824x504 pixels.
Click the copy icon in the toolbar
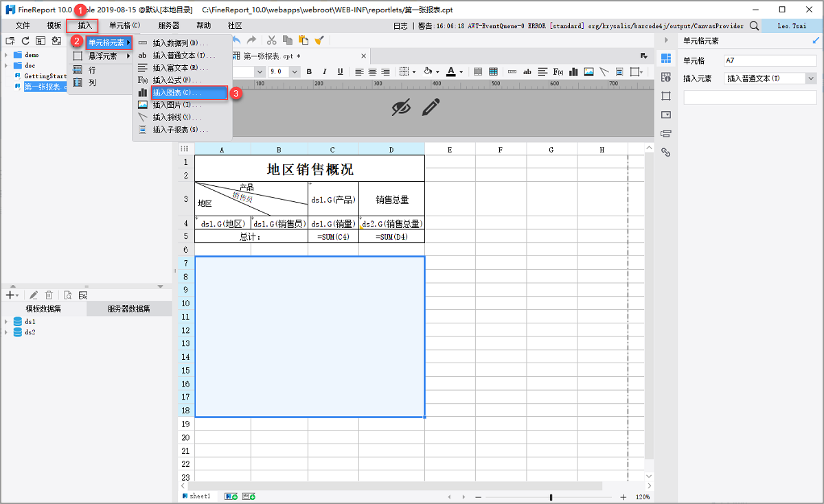coord(288,41)
